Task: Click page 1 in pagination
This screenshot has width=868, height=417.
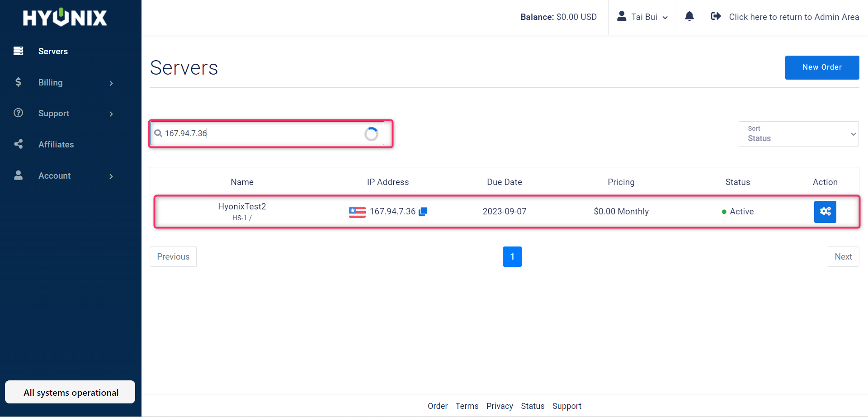Action: pyautogui.click(x=512, y=256)
